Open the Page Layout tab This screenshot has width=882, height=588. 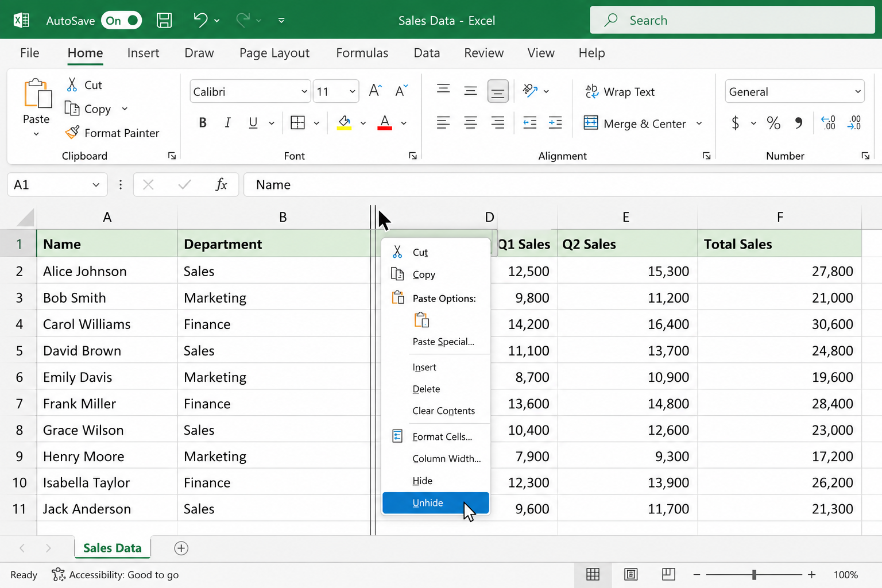click(x=274, y=53)
